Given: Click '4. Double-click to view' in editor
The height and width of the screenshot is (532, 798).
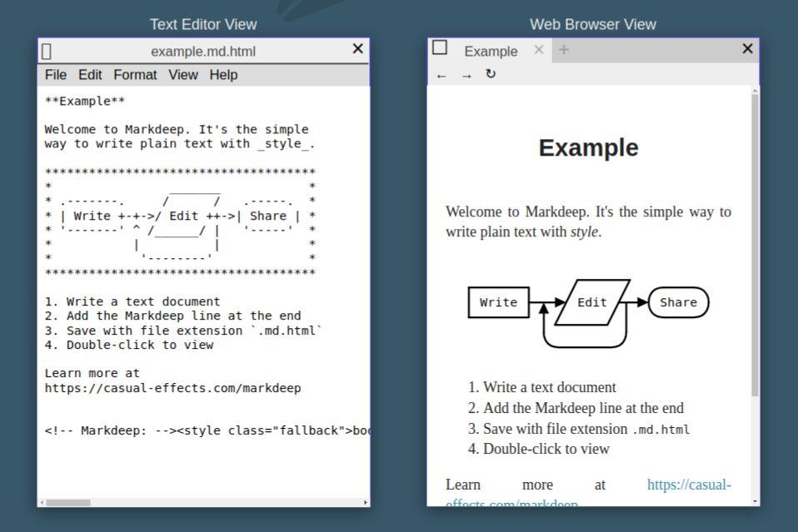Looking at the screenshot, I should pyautogui.click(x=129, y=345).
